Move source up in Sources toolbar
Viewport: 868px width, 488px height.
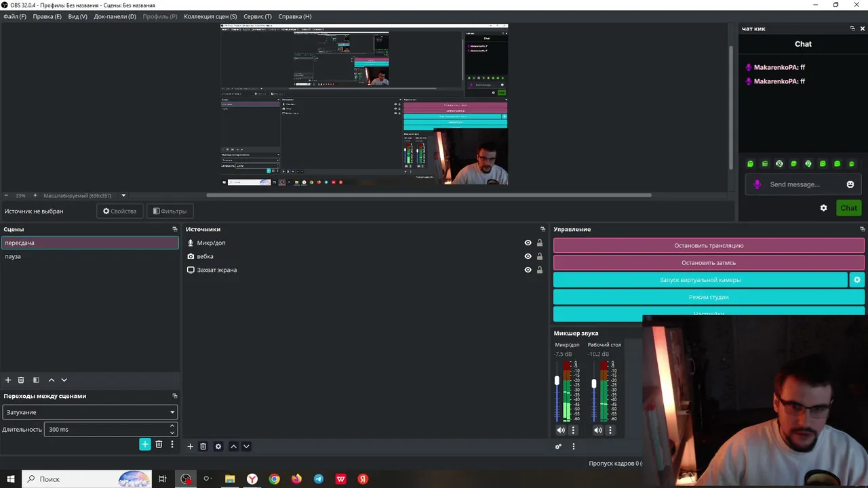(x=233, y=447)
